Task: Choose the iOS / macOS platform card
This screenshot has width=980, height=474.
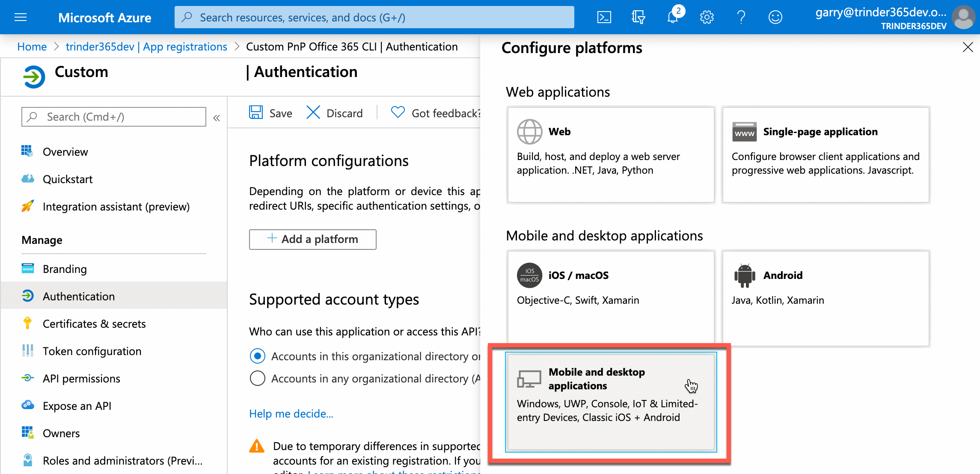Action: point(611,298)
